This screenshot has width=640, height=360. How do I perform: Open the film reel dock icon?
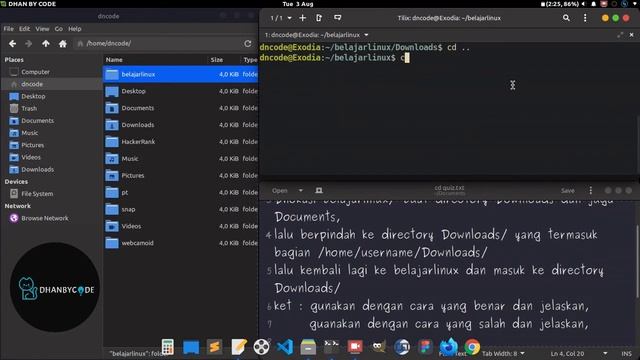pos(261,347)
